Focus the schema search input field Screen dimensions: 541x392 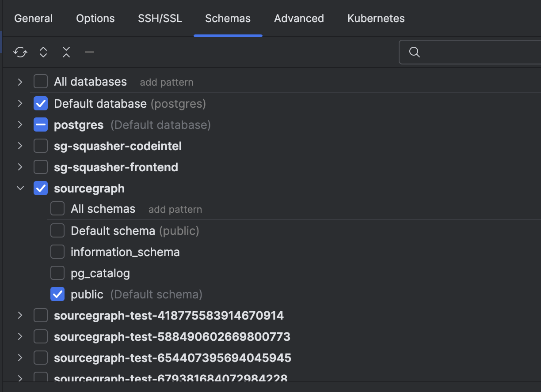477,52
